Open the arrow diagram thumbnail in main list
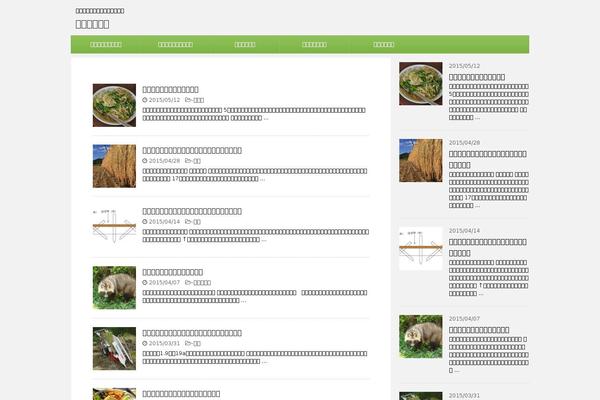The image size is (600, 400). 114,227
